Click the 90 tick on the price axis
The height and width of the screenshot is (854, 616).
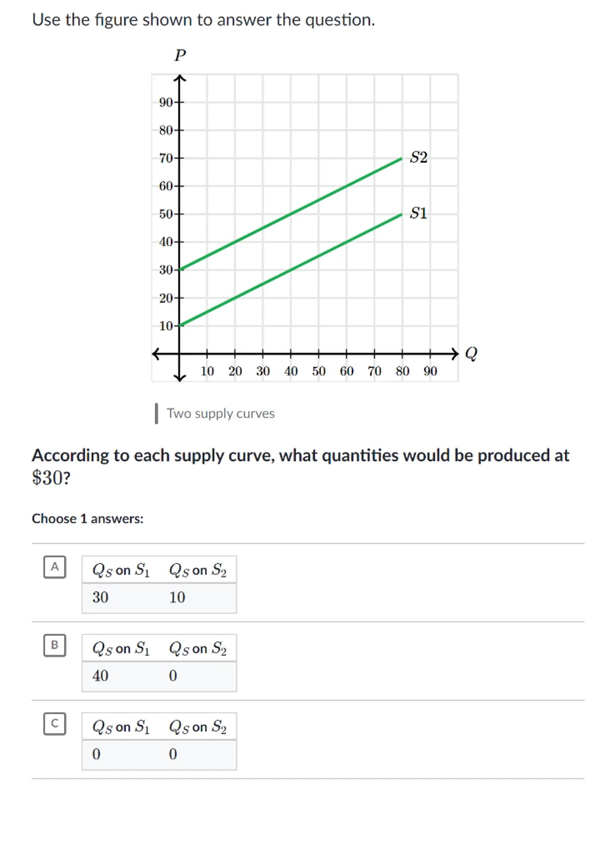click(166, 102)
